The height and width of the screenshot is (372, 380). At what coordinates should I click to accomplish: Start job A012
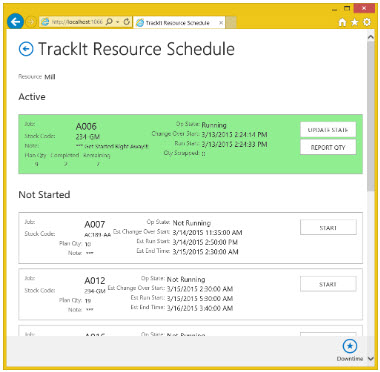328,284
